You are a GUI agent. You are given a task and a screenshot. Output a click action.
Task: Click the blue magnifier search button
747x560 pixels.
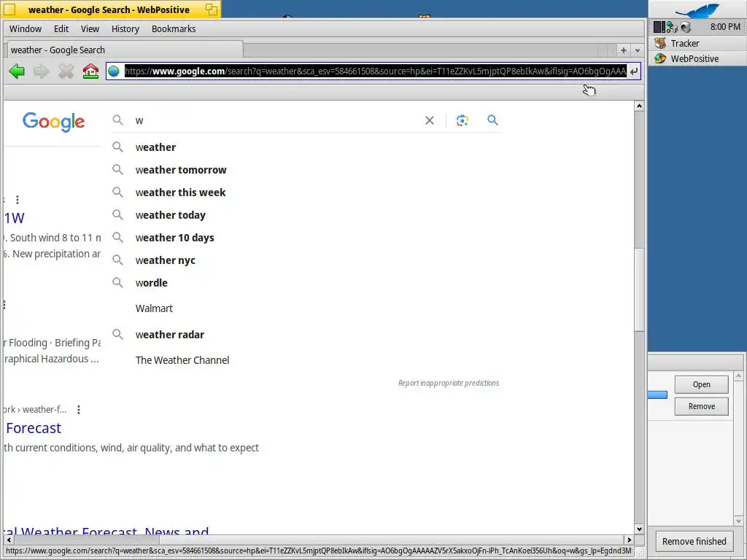tap(492, 120)
